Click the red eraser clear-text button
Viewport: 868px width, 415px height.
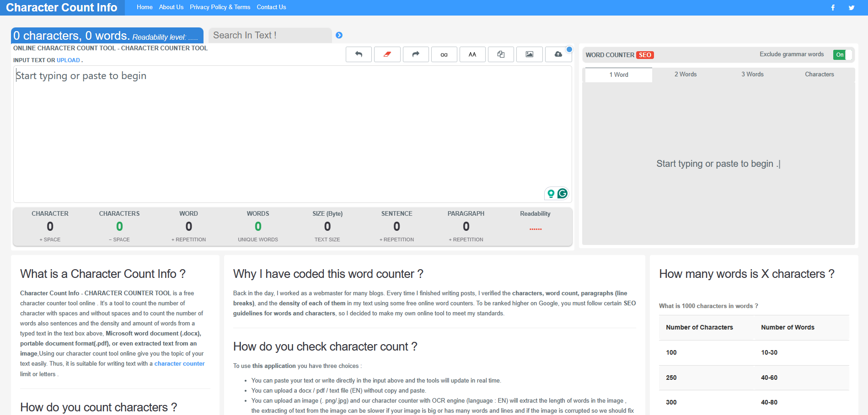[x=387, y=54]
